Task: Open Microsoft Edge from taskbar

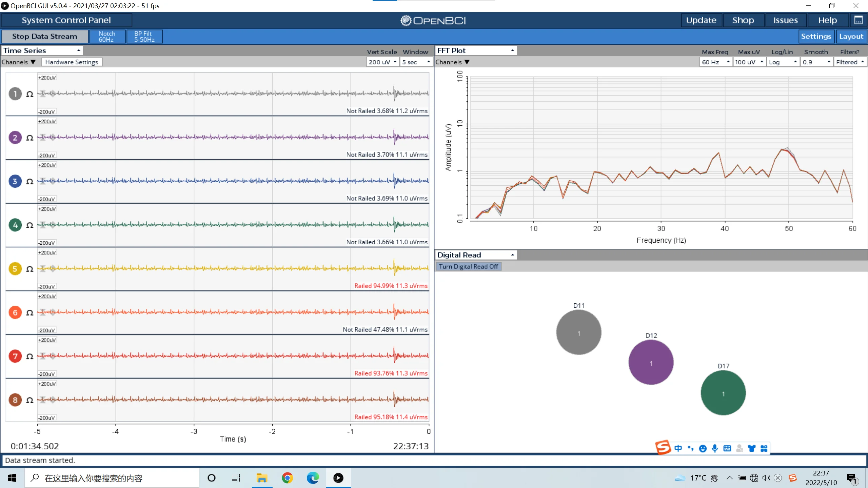Action: (313, 478)
